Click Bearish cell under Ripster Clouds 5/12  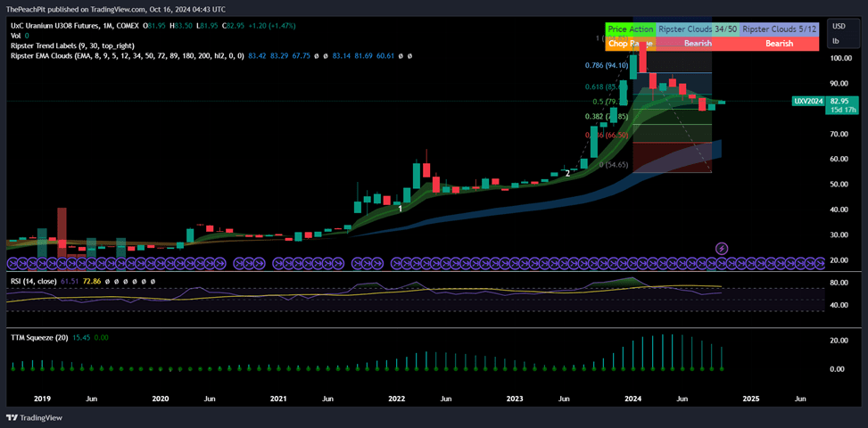779,43
